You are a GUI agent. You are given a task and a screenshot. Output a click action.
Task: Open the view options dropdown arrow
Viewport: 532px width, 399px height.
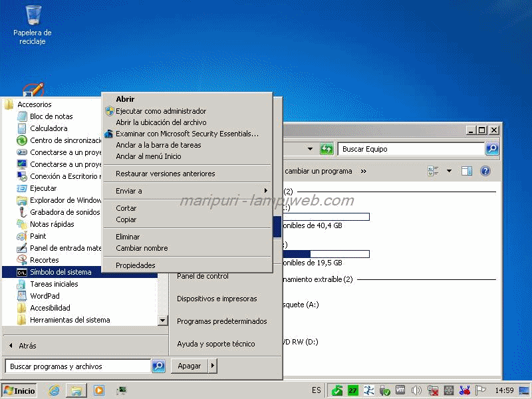tap(449, 171)
